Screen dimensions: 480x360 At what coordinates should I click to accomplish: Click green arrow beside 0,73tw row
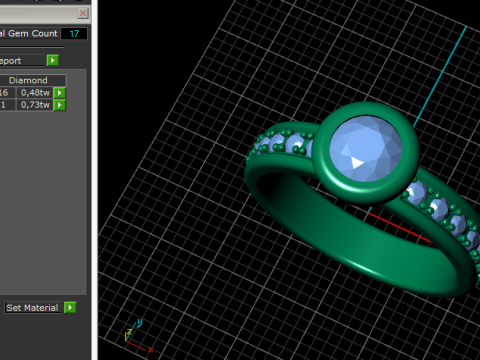(60, 105)
